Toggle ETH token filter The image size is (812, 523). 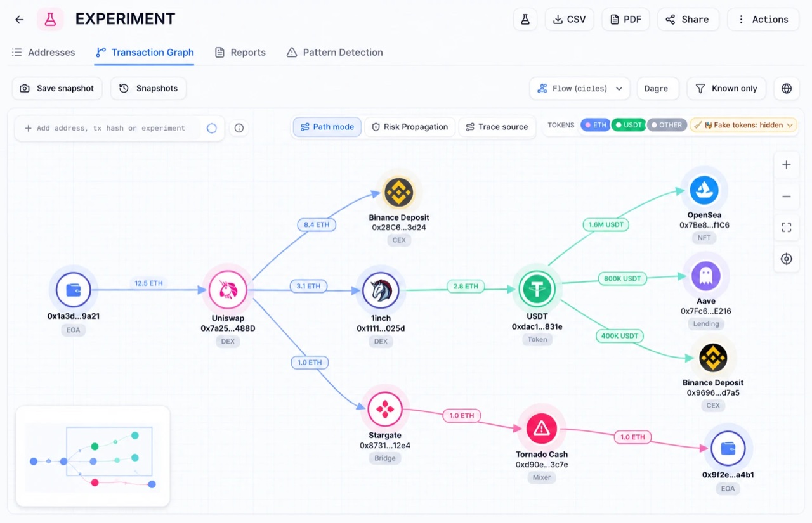tap(596, 125)
